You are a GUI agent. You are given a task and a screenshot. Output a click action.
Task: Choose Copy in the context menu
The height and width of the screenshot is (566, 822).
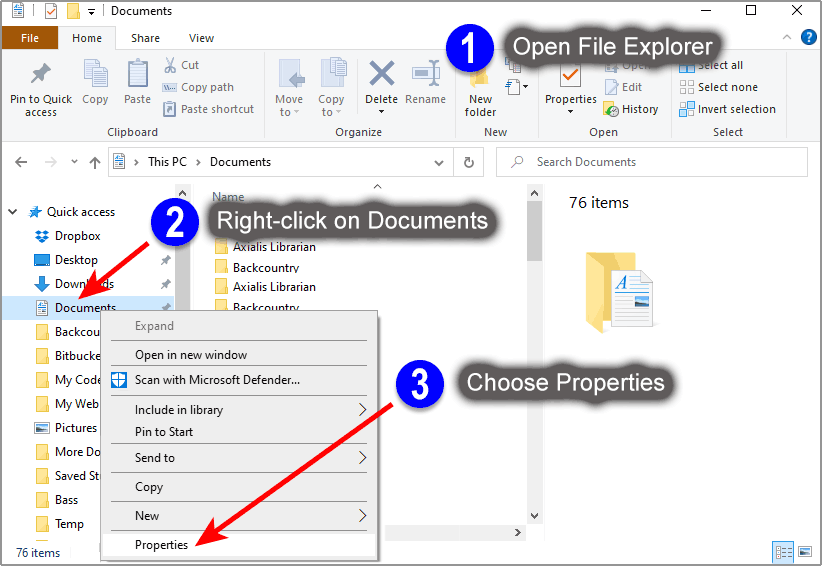(239, 487)
